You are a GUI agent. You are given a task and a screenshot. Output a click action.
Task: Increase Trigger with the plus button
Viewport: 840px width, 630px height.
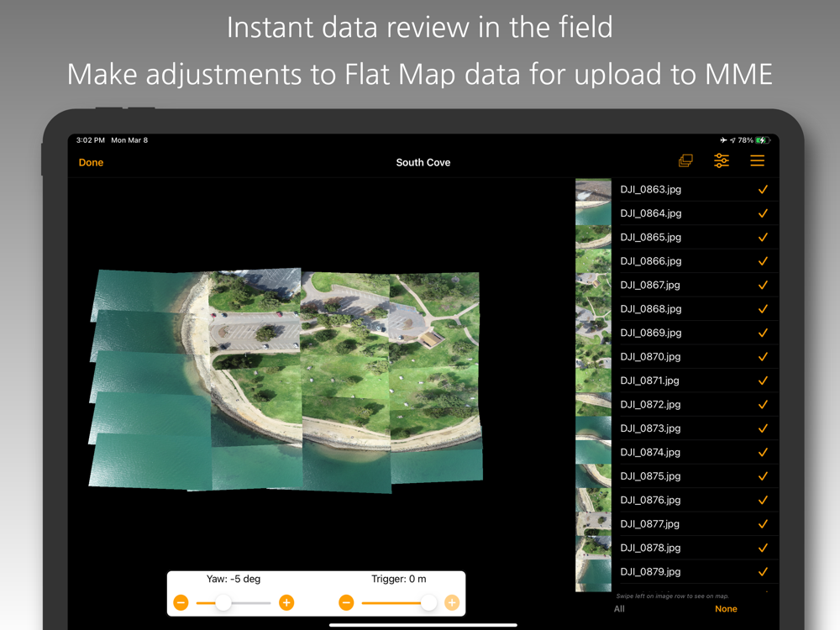[452, 602]
